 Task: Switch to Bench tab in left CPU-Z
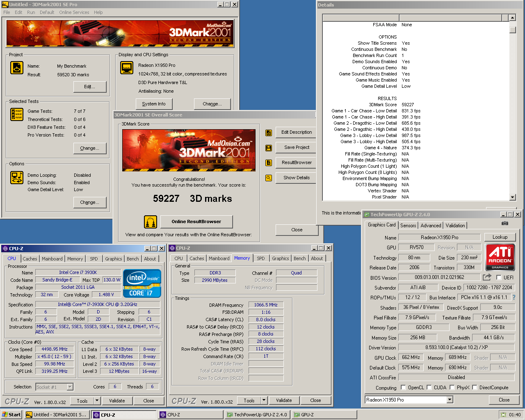(x=132, y=259)
